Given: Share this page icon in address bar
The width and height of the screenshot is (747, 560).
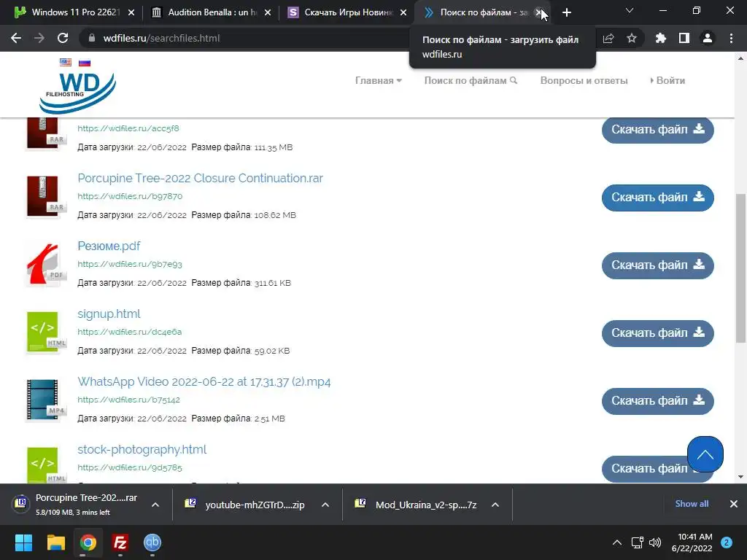Looking at the screenshot, I should coord(608,38).
